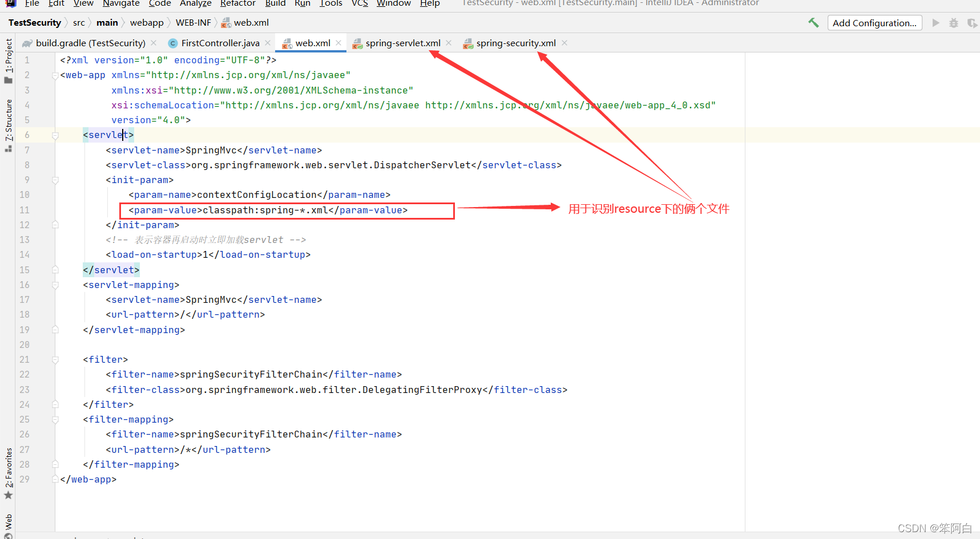The image size is (980, 539).
Task: Open the View menu
Action: [83, 3]
